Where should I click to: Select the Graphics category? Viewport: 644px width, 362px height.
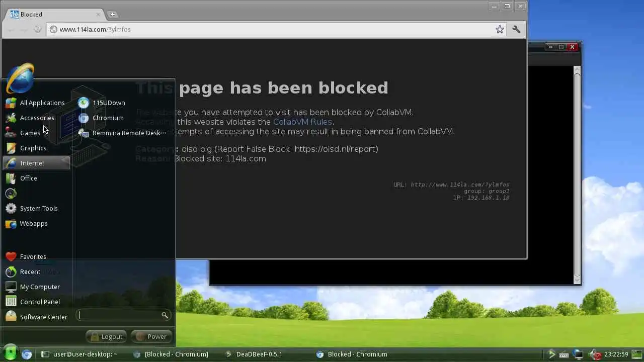tap(36, 148)
